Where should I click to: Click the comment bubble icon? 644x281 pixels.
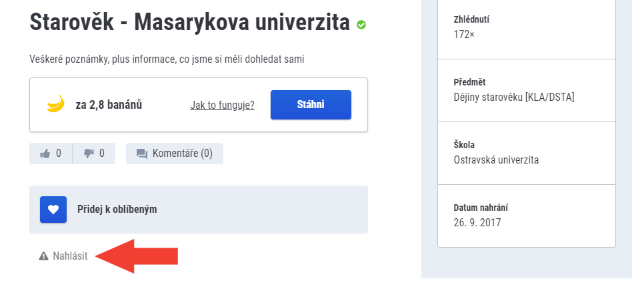click(x=141, y=154)
